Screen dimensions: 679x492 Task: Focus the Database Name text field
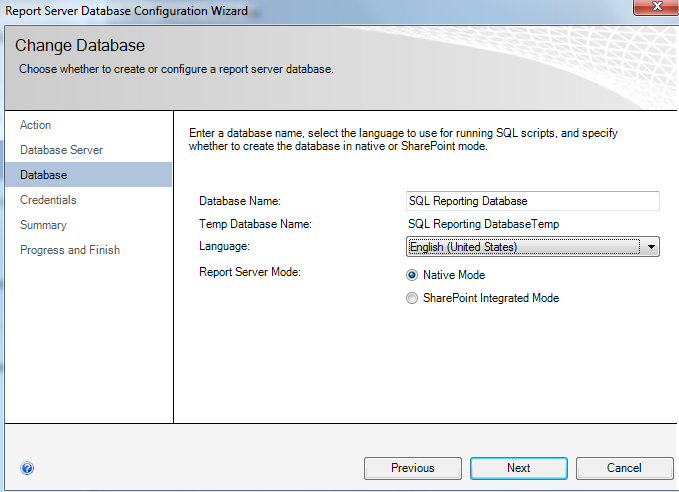533,201
